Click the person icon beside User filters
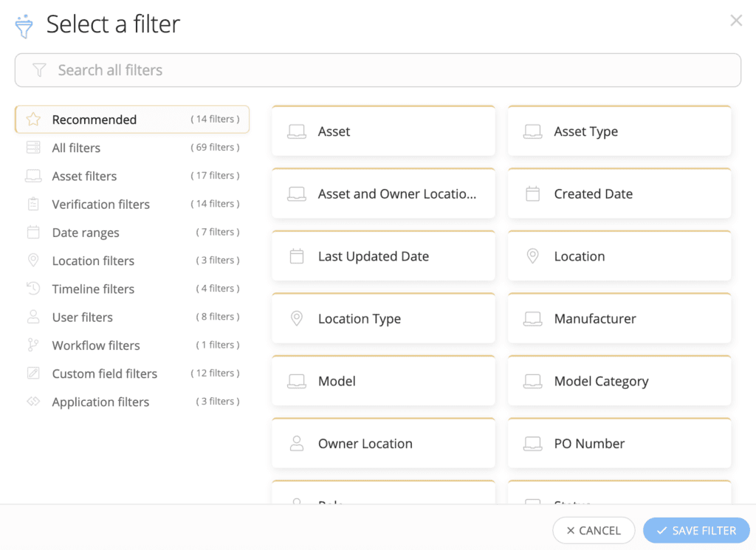 point(33,317)
